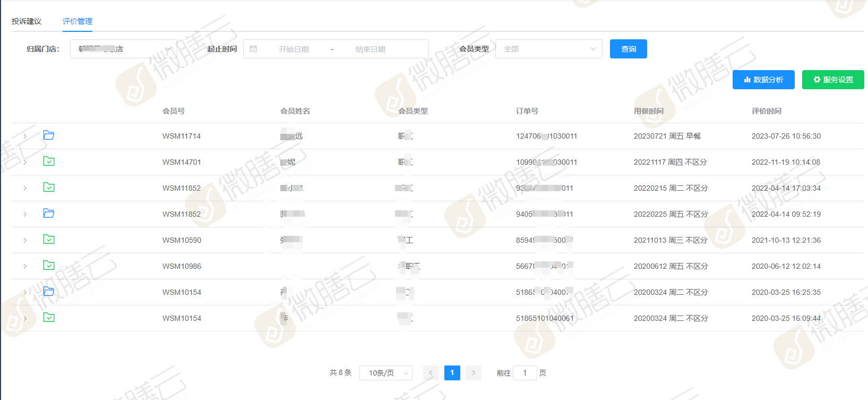Click blue folder icon in 2020-03-25 16:25:35 row
Image resolution: width=868 pixels, height=400 pixels.
pyautogui.click(x=49, y=292)
